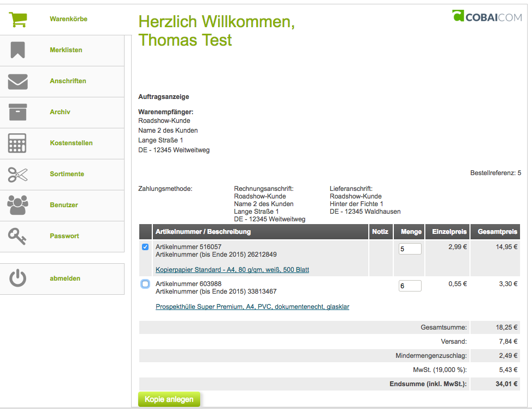Select the Kostenstellen menu label
The width and height of the screenshot is (532, 409).
point(71,143)
